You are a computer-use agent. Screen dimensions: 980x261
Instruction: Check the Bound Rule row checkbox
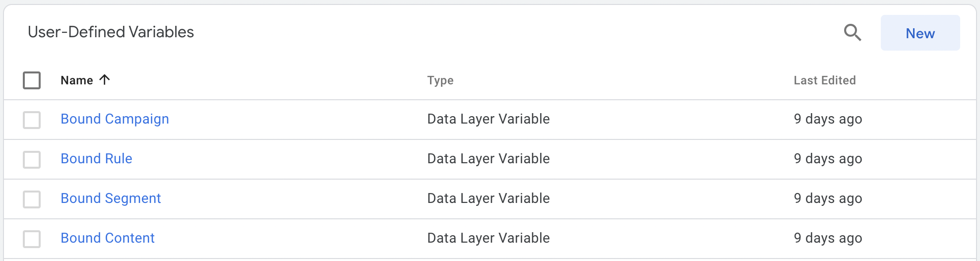coord(32,159)
